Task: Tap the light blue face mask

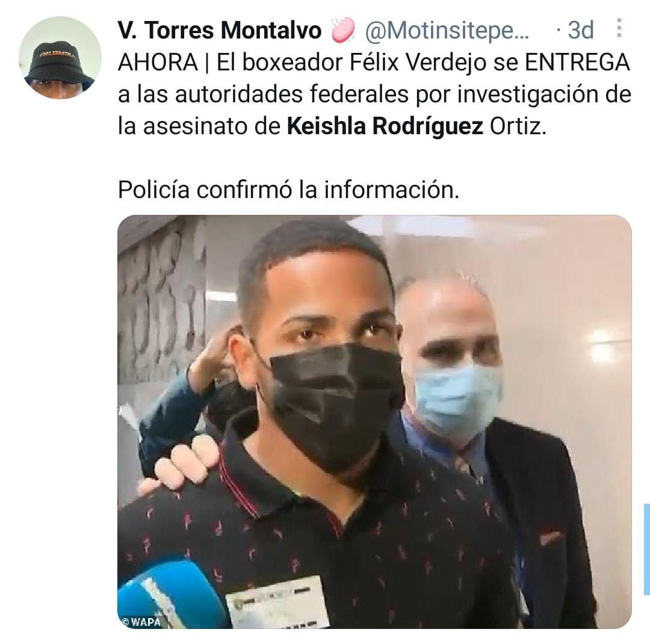Action: point(457,400)
